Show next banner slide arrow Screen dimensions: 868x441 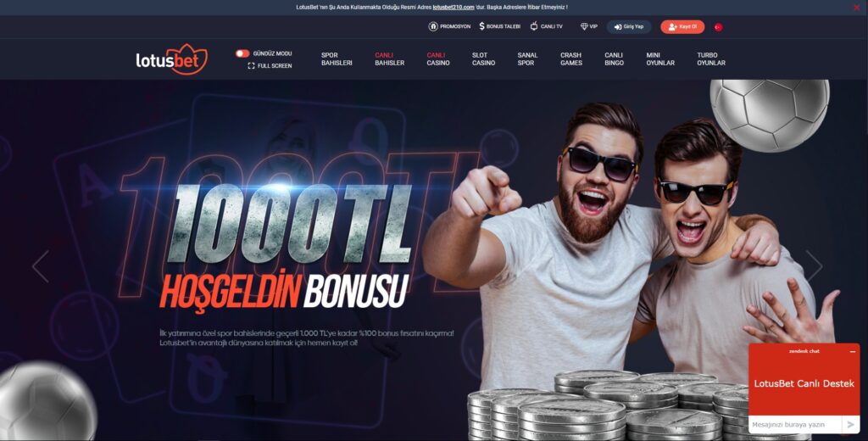[815, 266]
